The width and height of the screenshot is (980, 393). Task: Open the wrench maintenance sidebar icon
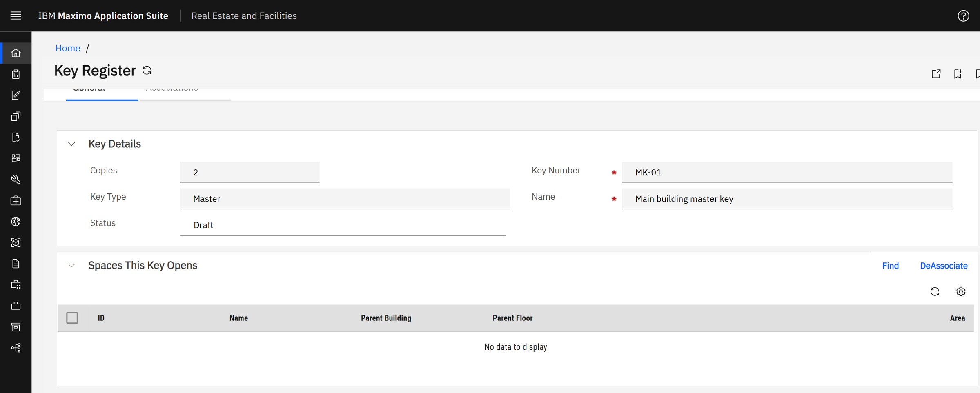pos(16,179)
